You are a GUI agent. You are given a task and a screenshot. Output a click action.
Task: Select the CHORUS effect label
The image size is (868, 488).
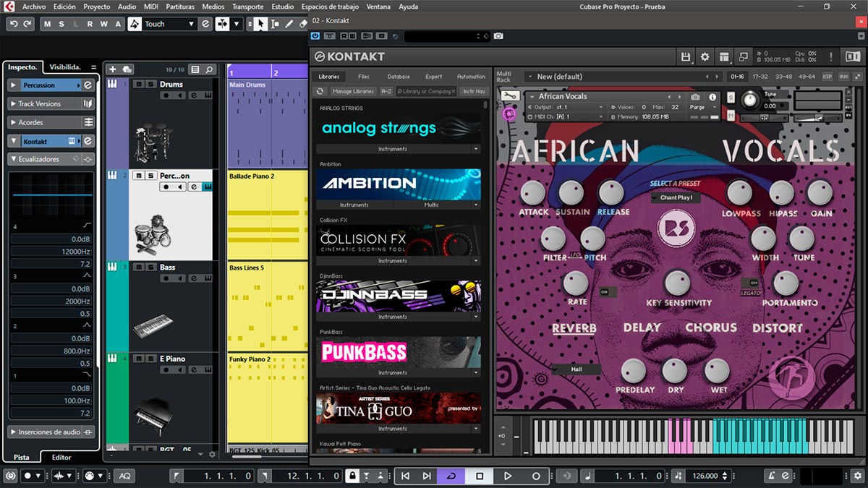tap(711, 328)
